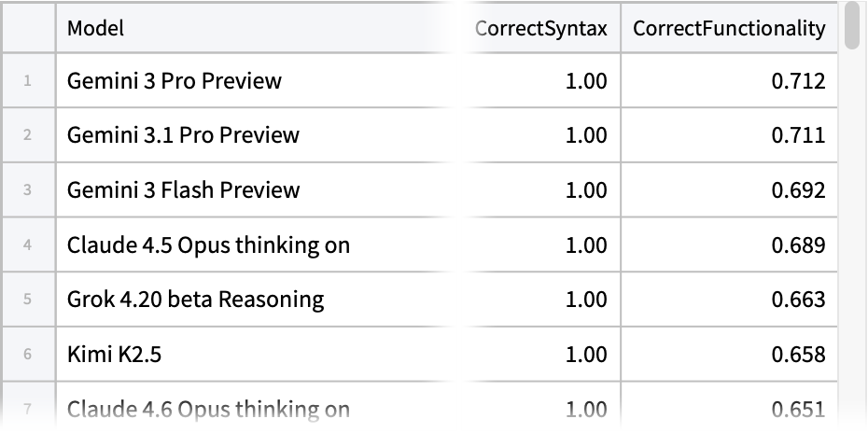Select row number 4
Image resolution: width=868 pixels, height=433 pixels.
click(28, 245)
